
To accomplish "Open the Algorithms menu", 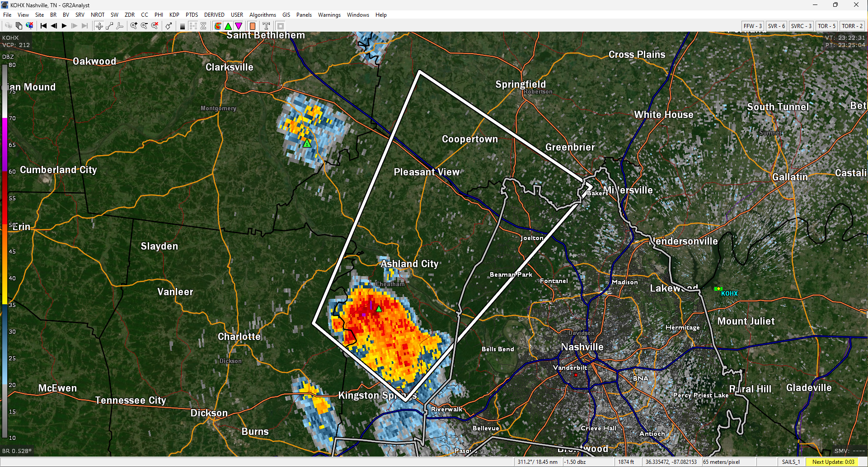I will coord(263,15).
